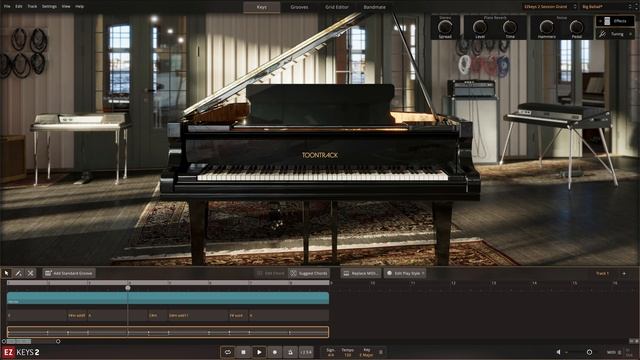Open the song settings menu beside Key
The width and height of the screenshot is (640, 360).
pyautogui.click(x=381, y=352)
